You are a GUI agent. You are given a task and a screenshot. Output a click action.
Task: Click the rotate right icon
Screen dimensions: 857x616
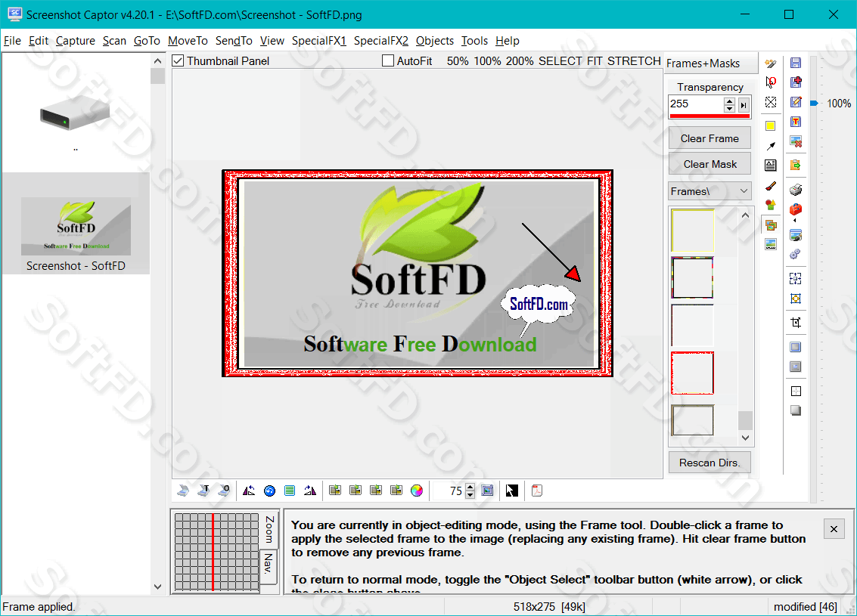[x=310, y=491]
